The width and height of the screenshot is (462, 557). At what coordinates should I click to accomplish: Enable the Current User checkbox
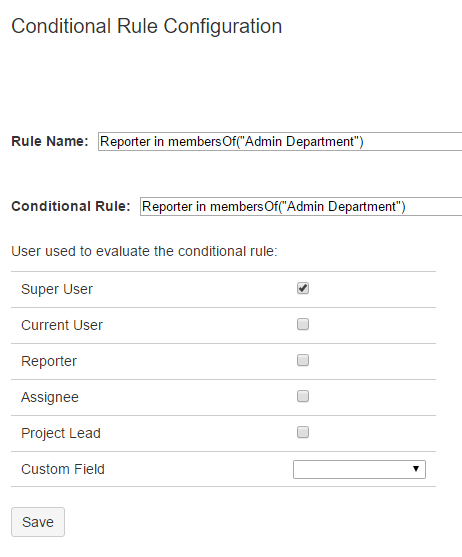click(303, 324)
